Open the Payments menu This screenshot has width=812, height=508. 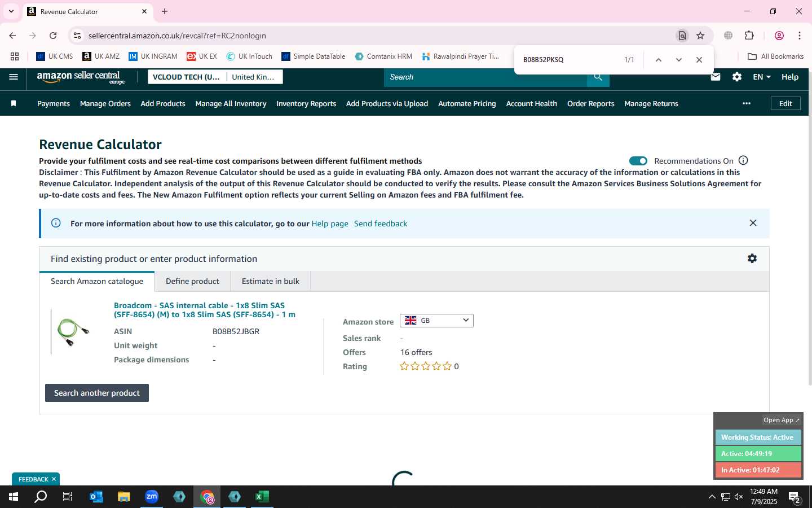(54, 103)
